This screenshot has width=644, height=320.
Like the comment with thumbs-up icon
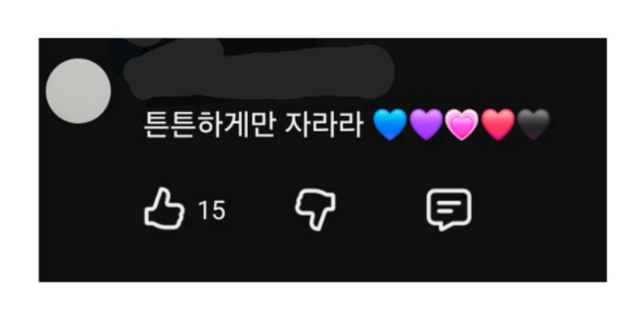164,208
